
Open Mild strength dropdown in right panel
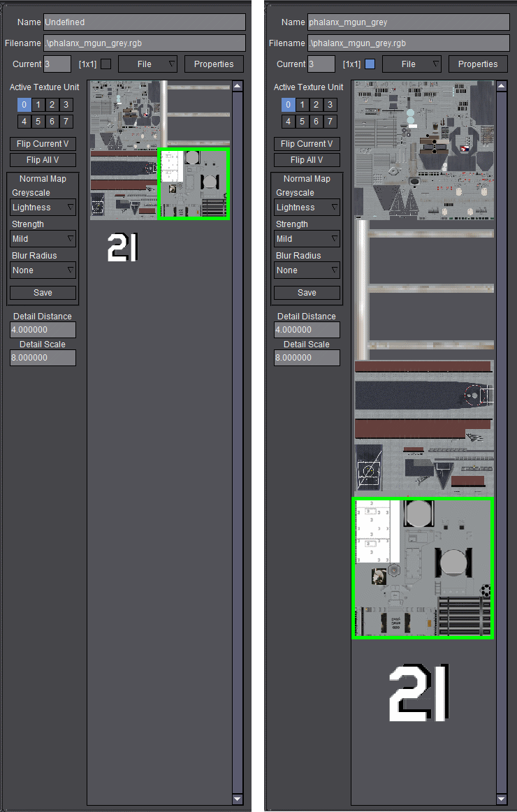tap(307, 239)
